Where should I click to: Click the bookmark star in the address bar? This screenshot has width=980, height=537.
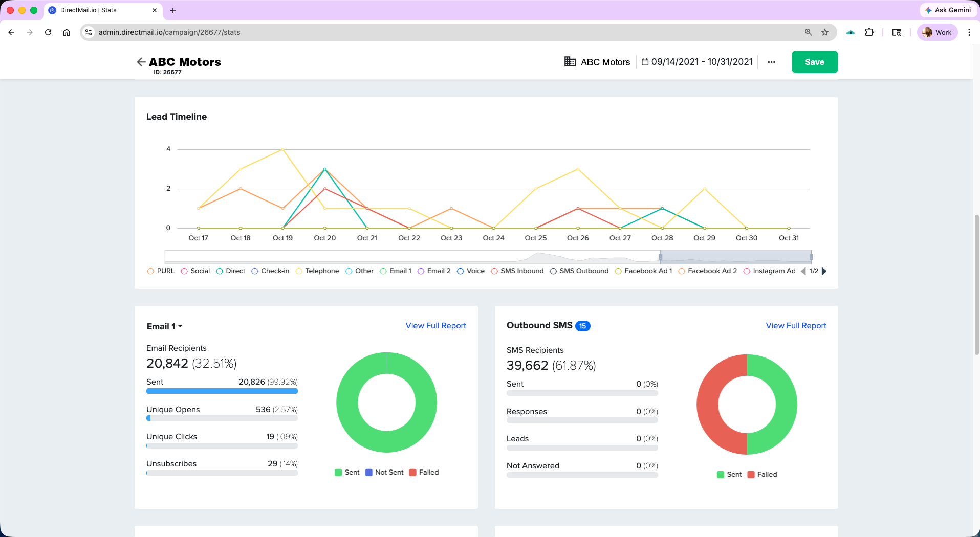pos(824,32)
